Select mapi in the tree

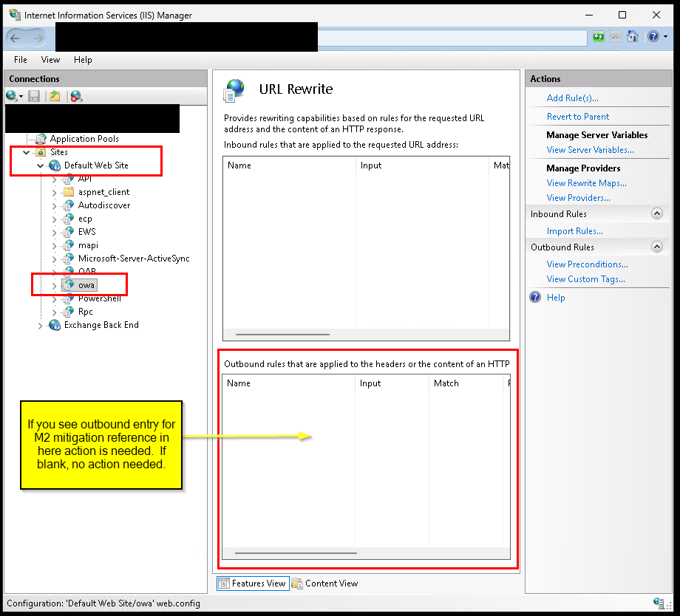pyautogui.click(x=88, y=245)
